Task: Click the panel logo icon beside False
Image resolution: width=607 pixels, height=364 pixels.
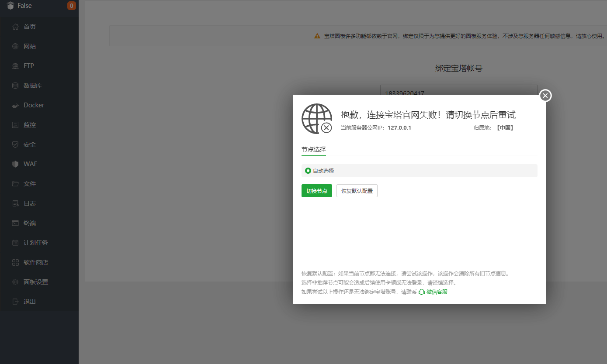Action: point(10,6)
